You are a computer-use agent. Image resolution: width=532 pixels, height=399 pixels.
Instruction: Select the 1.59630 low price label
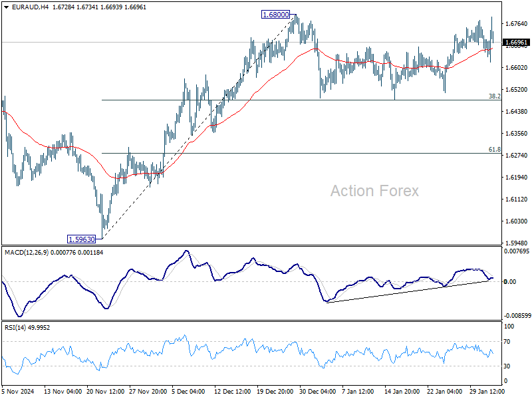point(81,239)
